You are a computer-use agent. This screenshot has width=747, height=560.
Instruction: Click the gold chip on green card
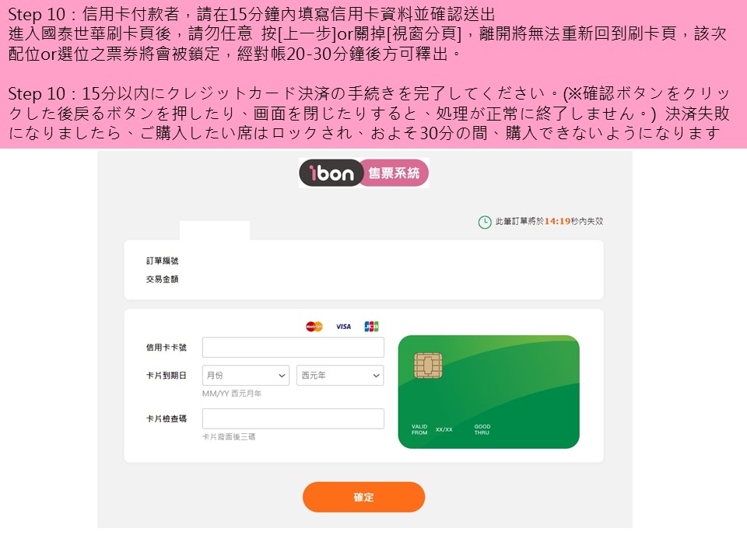pos(428,366)
